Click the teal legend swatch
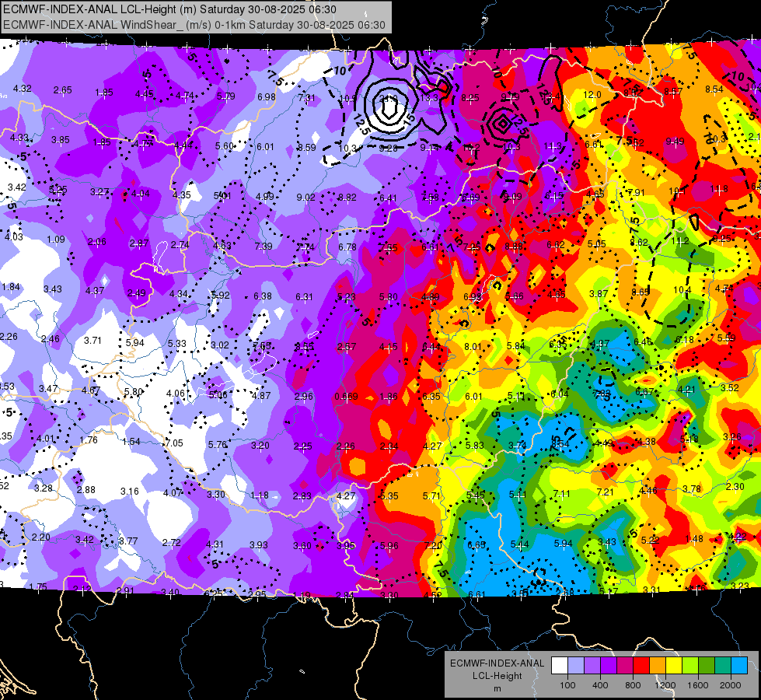761x700 pixels. 723,666
